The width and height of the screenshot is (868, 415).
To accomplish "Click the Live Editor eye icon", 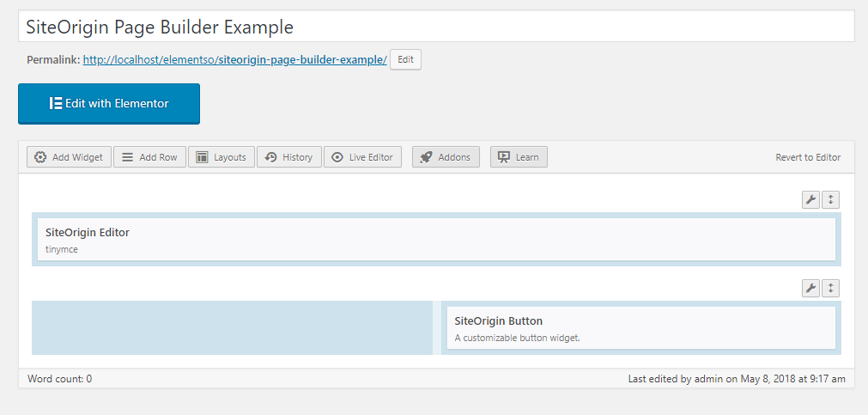I will (337, 156).
